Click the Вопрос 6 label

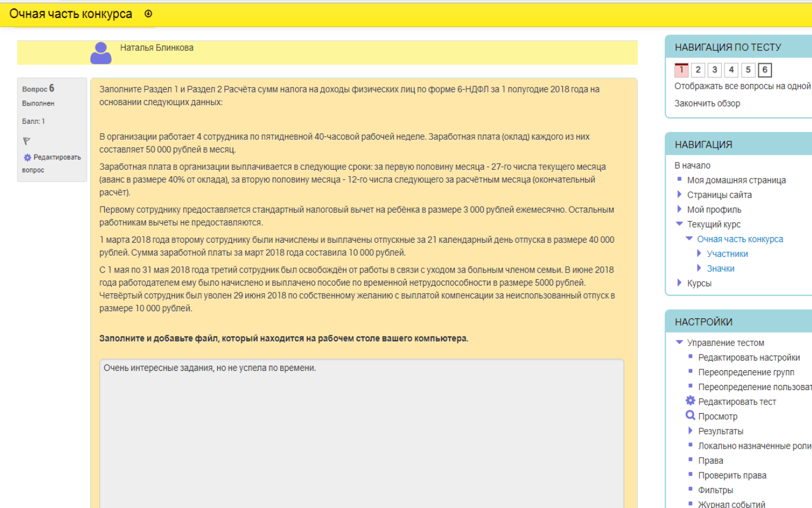(38, 89)
